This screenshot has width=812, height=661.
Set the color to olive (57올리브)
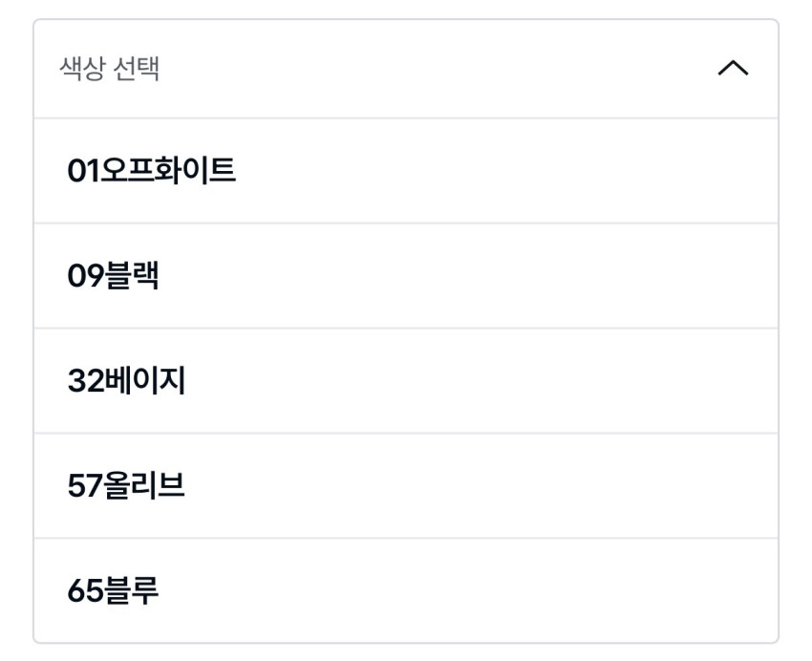pyautogui.click(x=127, y=486)
